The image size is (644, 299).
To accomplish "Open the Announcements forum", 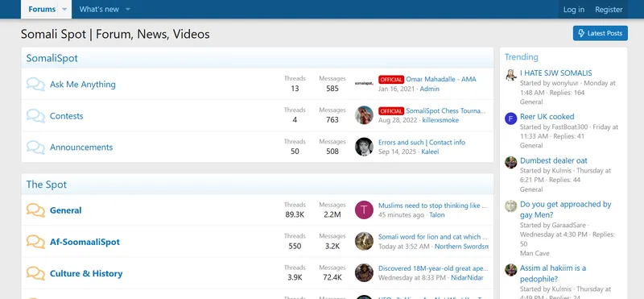I will (81, 147).
